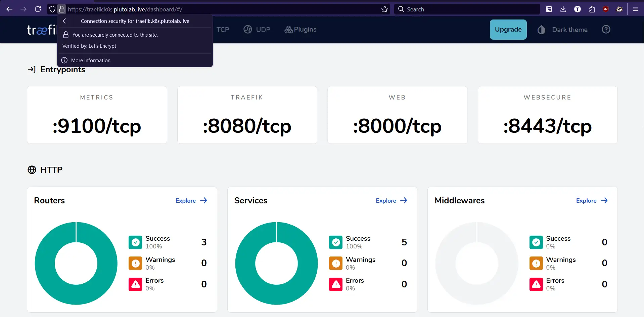Click the tracking protection shield icon
The image size is (644, 317).
coord(52,9)
